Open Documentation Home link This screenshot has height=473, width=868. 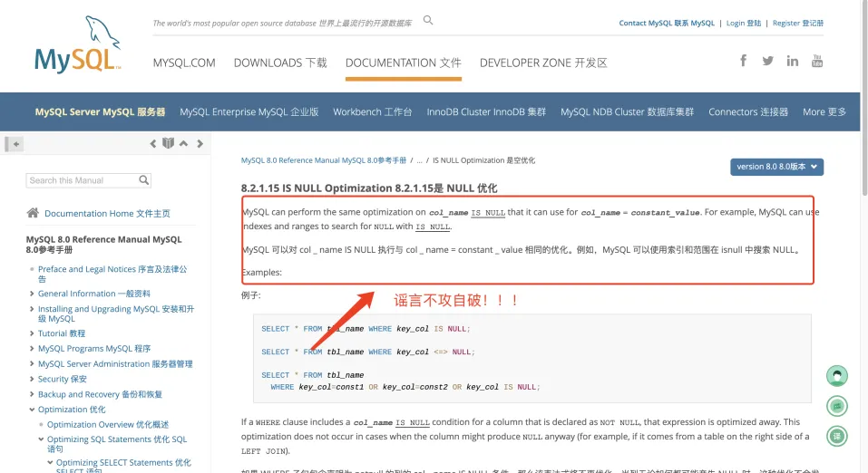107,214
